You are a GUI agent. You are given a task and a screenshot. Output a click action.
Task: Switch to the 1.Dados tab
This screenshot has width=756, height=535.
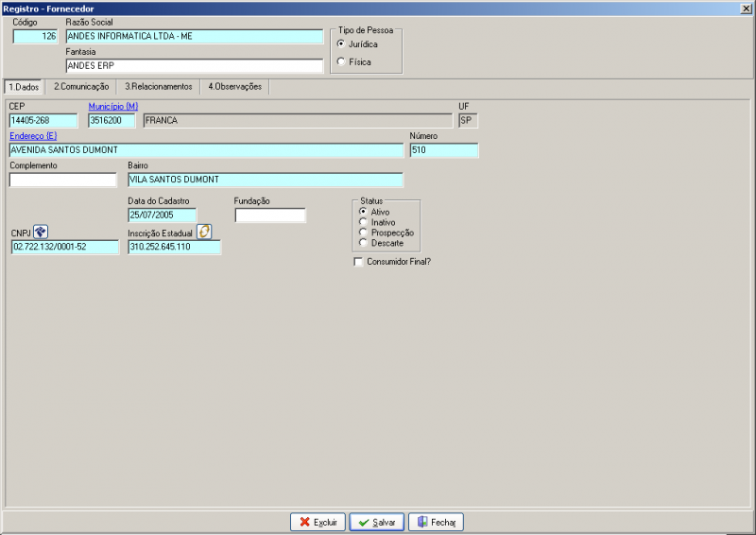click(24, 87)
